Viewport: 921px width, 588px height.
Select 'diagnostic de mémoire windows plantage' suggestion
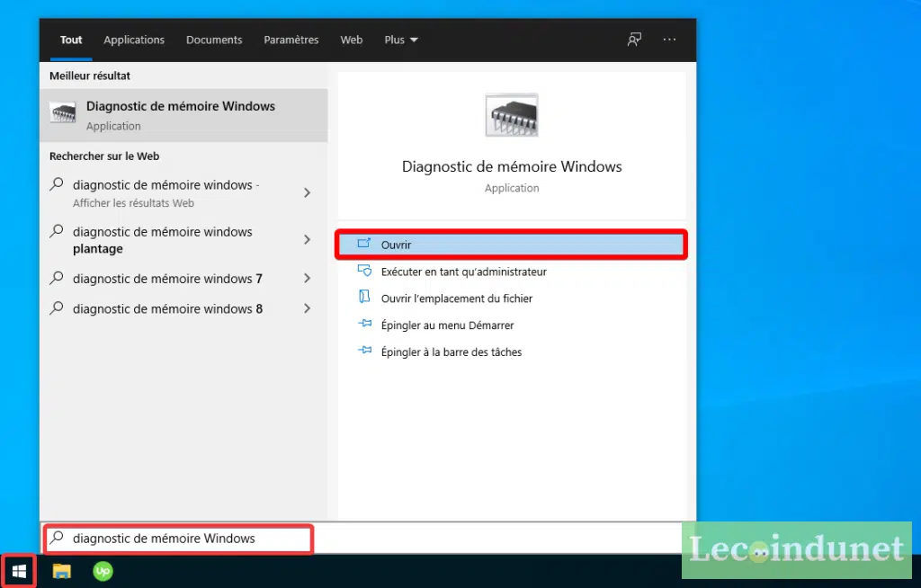(183, 240)
